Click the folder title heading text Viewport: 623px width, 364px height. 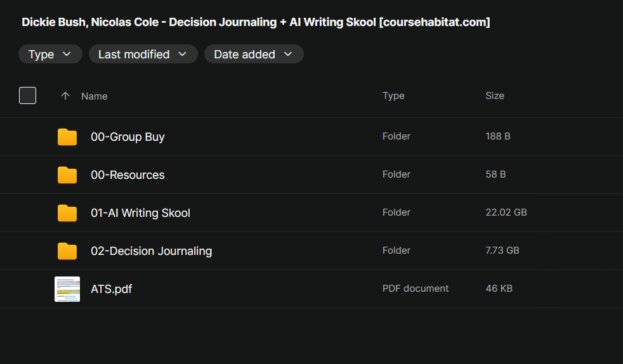(x=256, y=22)
